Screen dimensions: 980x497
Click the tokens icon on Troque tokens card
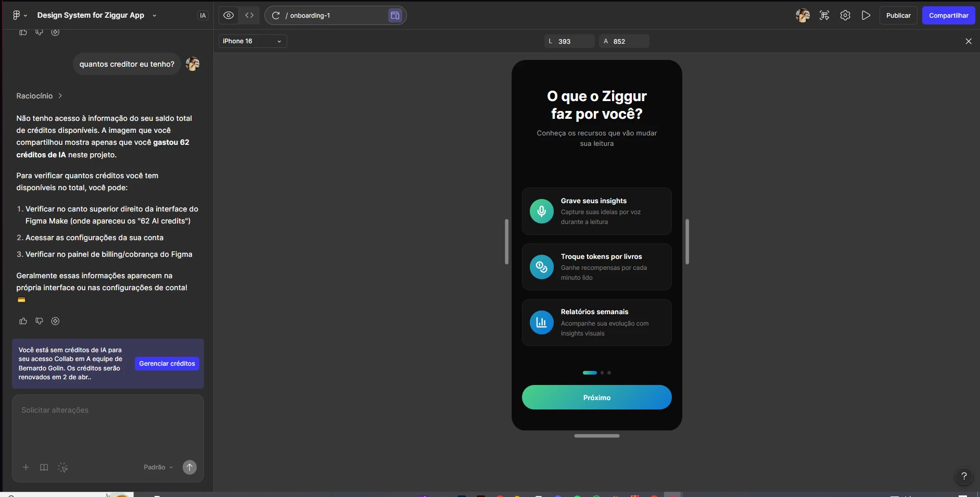(542, 267)
